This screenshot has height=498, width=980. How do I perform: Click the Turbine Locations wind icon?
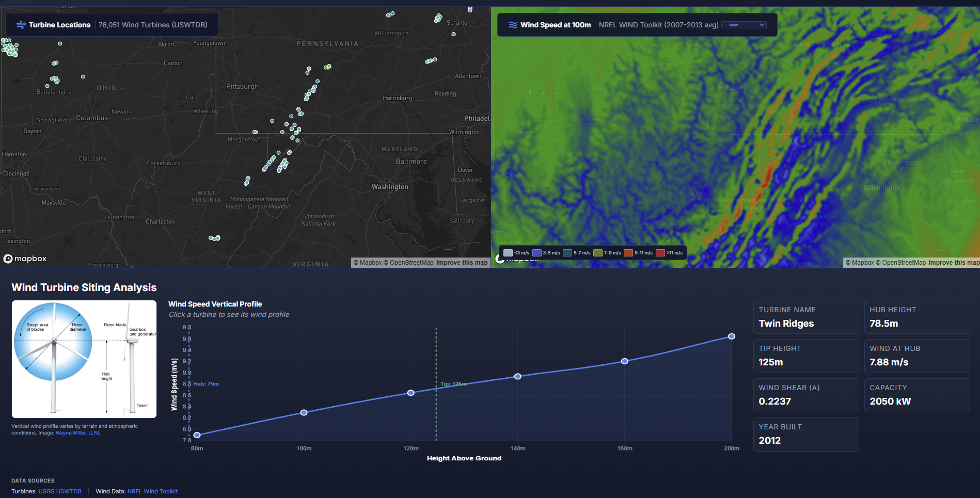pyautogui.click(x=21, y=25)
